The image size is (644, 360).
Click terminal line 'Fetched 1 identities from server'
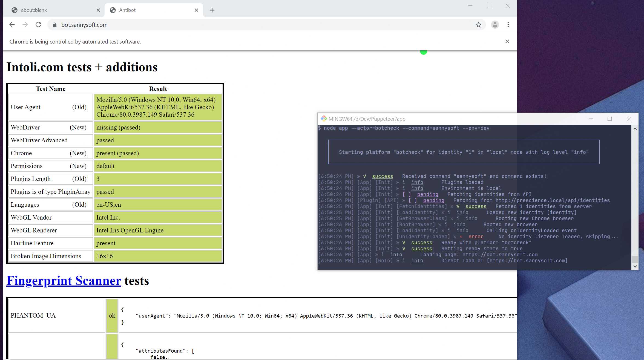coord(544,206)
